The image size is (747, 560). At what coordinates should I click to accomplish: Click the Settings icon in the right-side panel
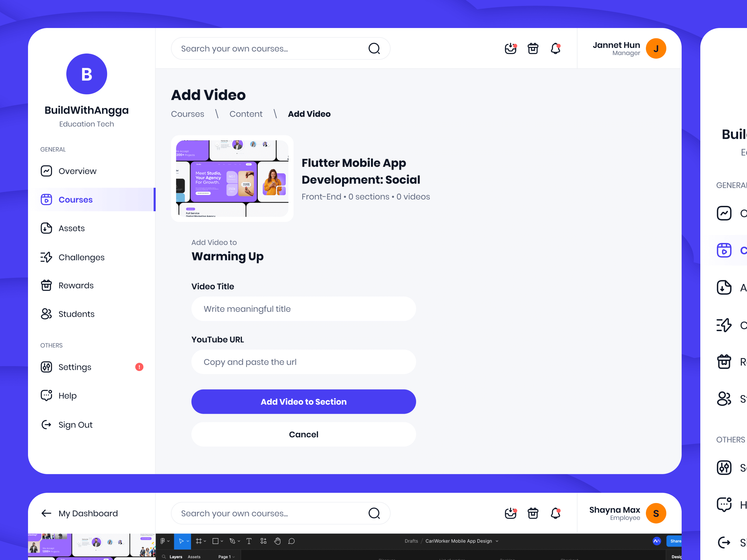click(x=724, y=468)
